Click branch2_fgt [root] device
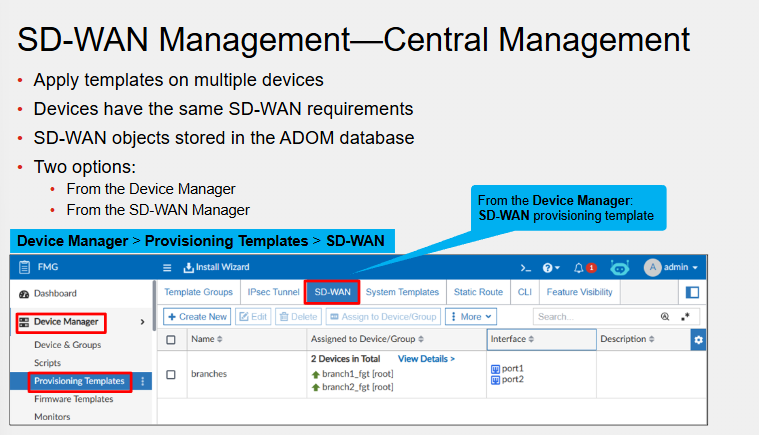 click(x=358, y=387)
